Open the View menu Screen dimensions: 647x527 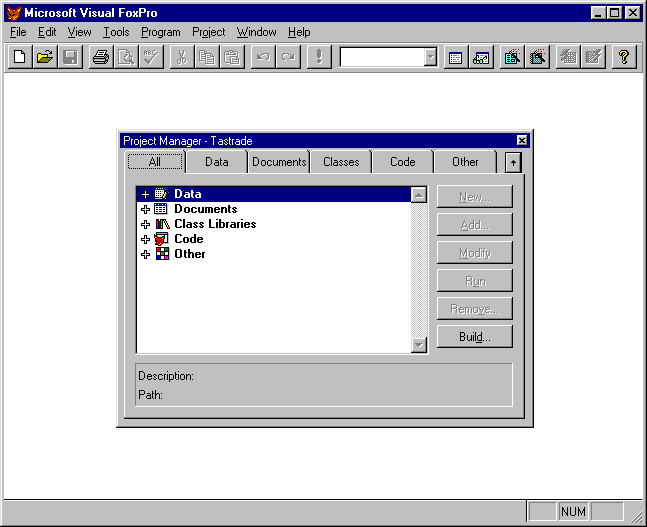click(x=79, y=32)
